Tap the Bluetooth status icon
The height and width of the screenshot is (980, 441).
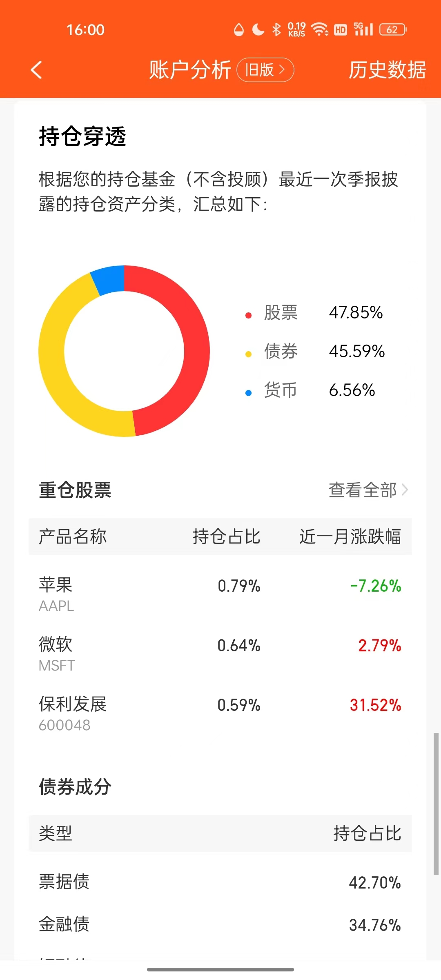click(276, 29)
